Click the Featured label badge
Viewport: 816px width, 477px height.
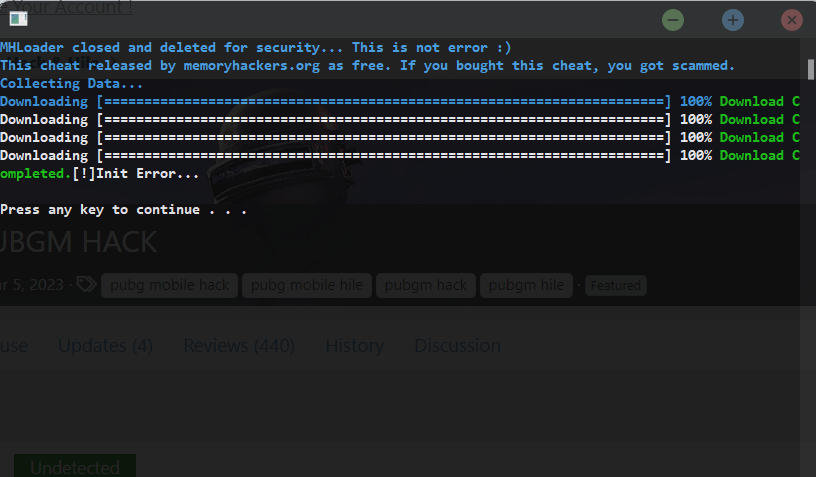(616, 286)
